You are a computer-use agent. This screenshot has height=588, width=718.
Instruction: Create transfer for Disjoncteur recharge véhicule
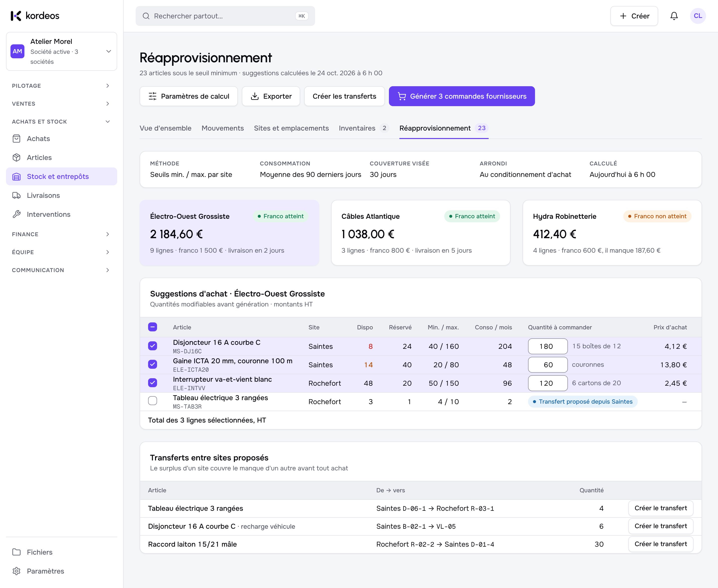[661, 526]
